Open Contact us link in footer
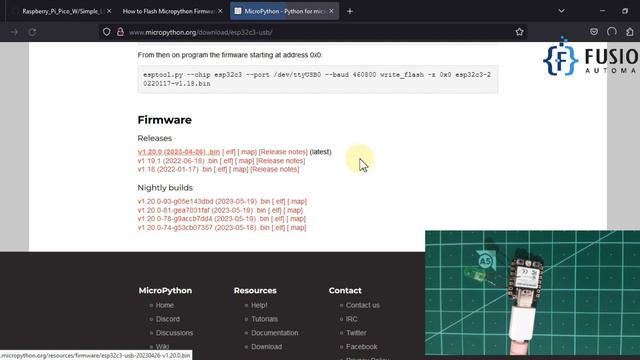Viewport: 640px width, 360px height. 363,305
